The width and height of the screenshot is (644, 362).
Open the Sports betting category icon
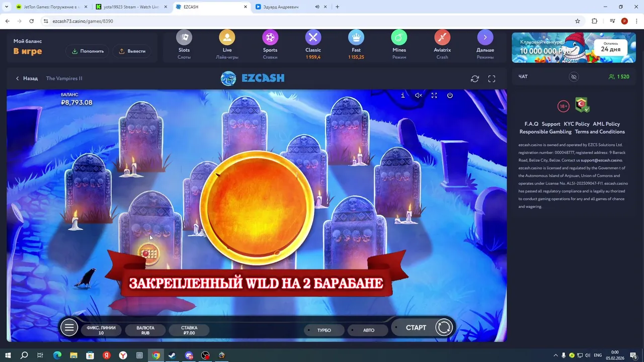270,38
